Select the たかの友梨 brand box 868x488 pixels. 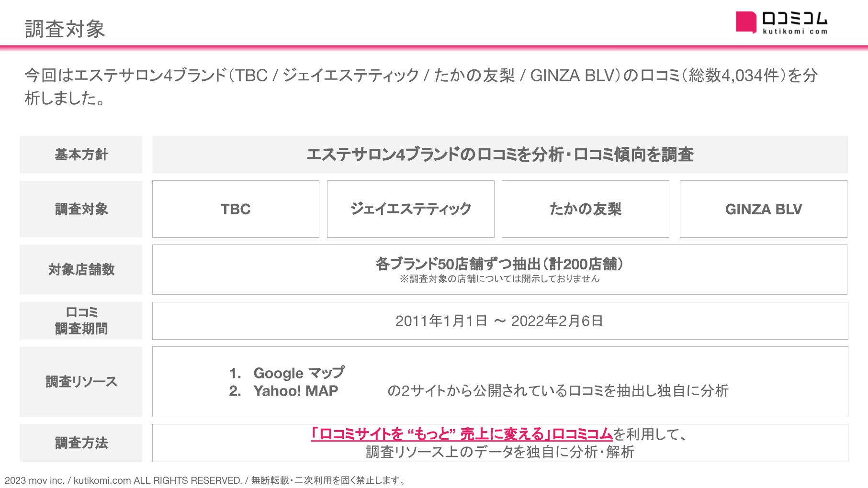(586, 209)
